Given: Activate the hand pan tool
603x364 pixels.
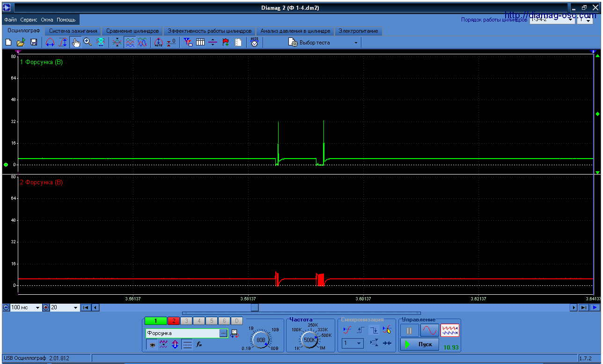Looking at the screenshot, I should [x=75, y=43].
